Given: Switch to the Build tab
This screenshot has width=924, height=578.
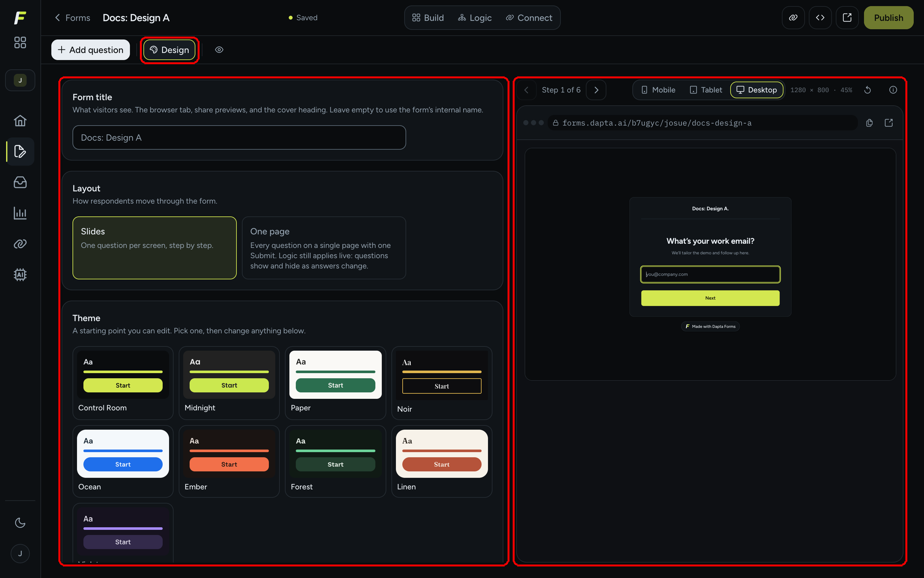Looking at the screenshot, I should [428, 18].
